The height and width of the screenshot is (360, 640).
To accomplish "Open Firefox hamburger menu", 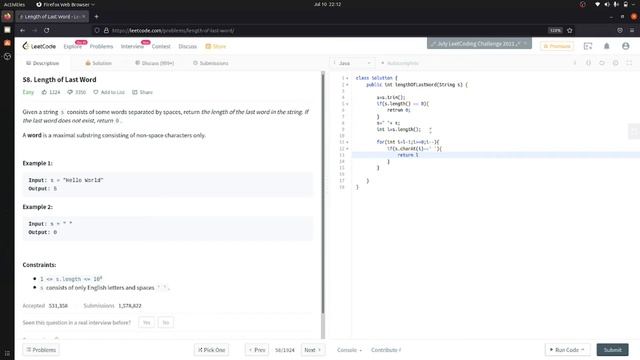I will coord(632,30).
